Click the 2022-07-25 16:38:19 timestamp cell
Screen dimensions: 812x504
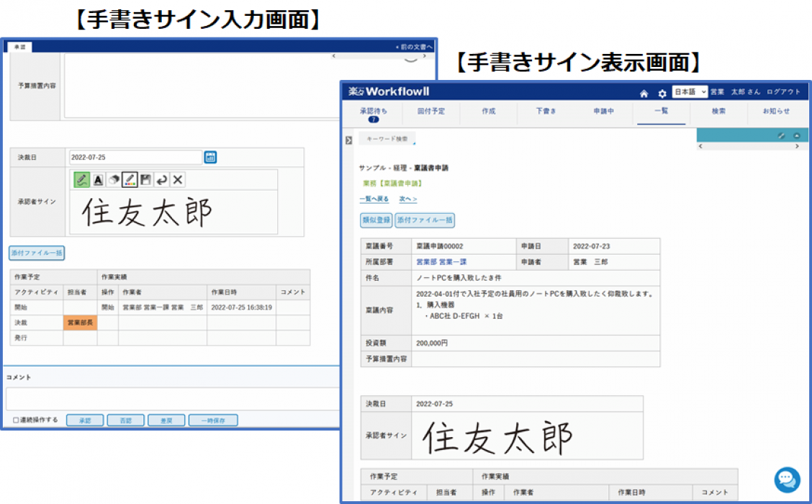click(x=241, y=307)
